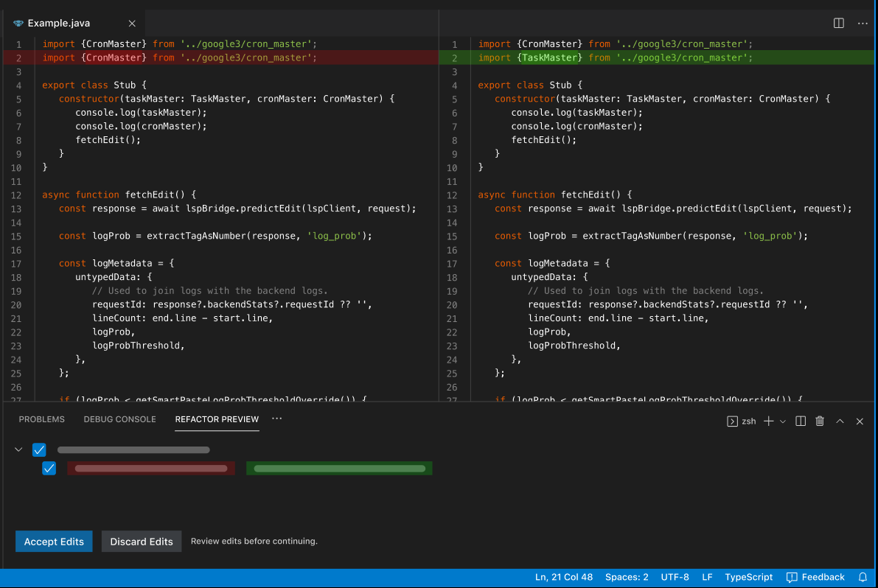Maximize the panel using the up chevron
This screenshot has width=878, height=588.
pos(840,421)
